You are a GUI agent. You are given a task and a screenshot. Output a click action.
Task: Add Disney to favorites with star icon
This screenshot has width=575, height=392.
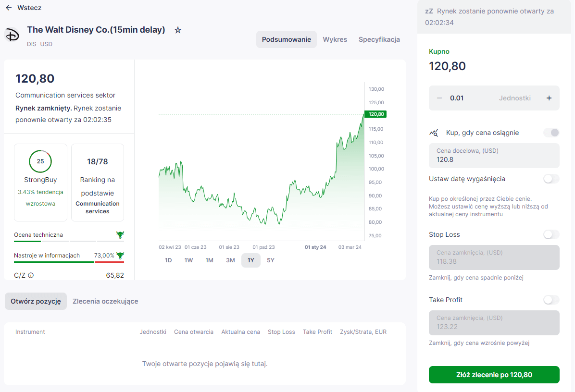click(178, 30)
